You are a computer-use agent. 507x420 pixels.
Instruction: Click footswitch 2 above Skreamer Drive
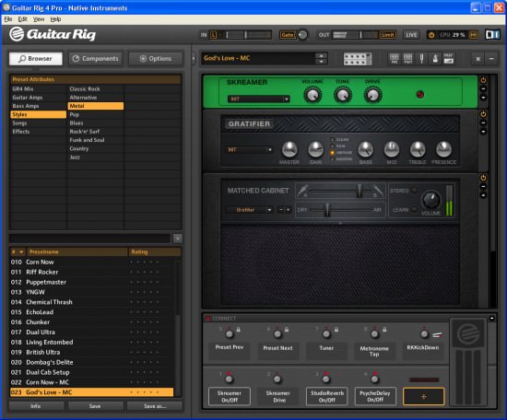[277, 379]
